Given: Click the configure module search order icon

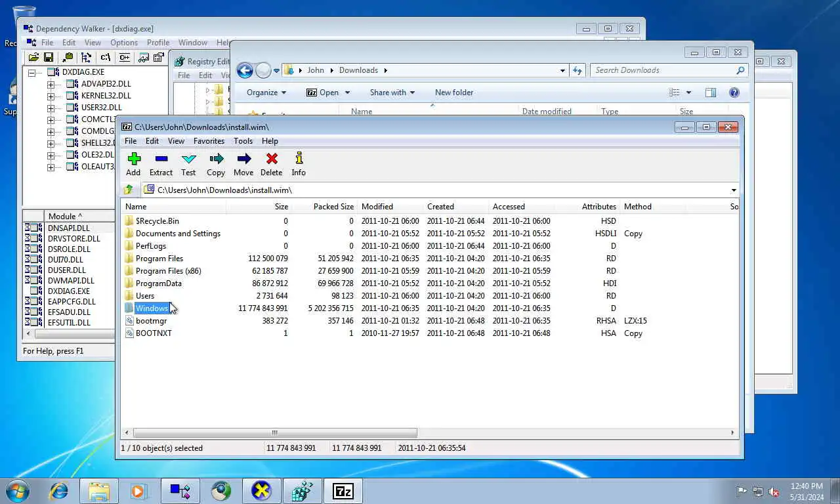Looking at the screenshot, I should [x=158, y=58].
